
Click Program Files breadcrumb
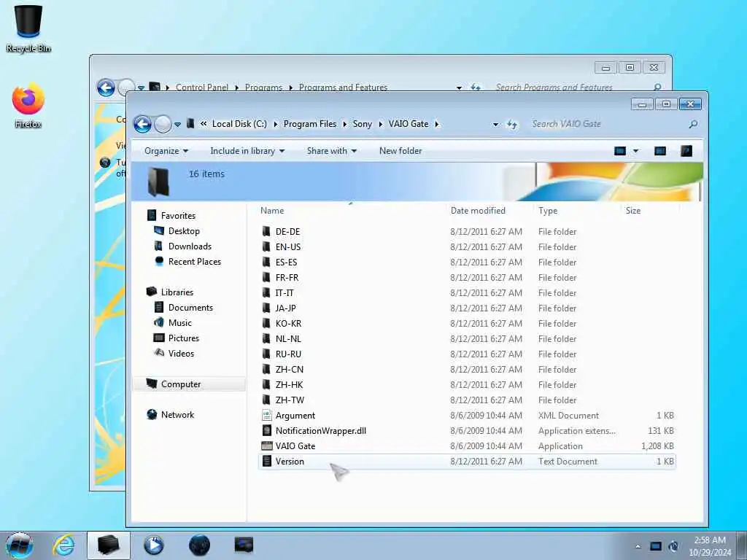309,124
